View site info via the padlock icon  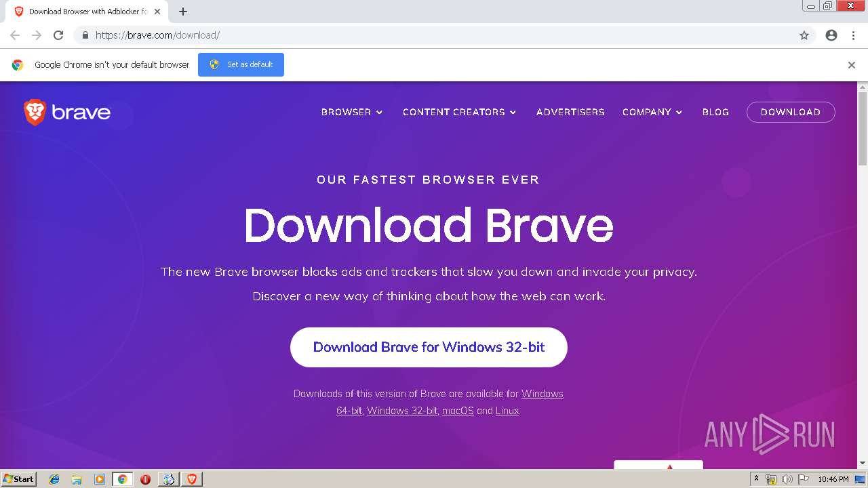(85, 35)
